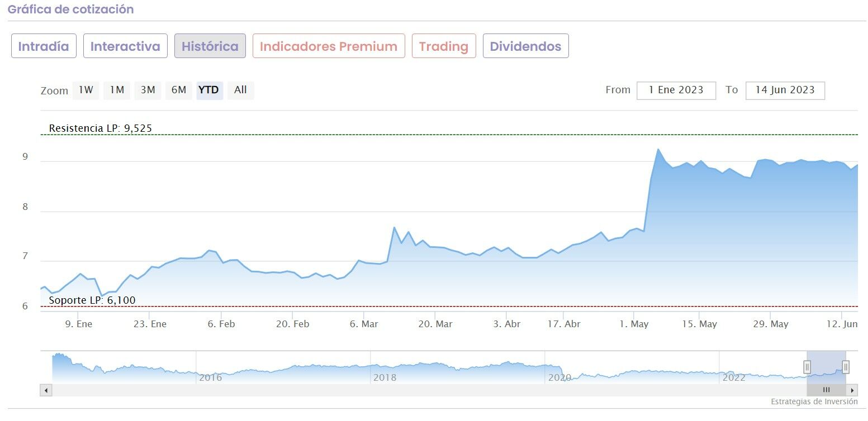Show All historical data range
Screen dimensions: 868x421
coord(240,90)
